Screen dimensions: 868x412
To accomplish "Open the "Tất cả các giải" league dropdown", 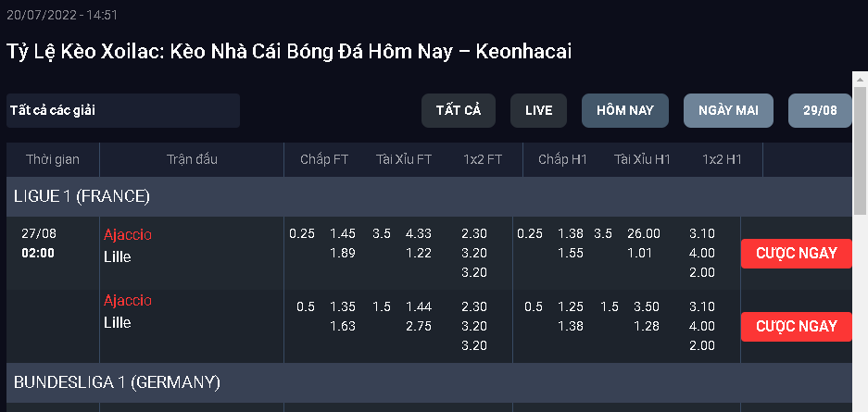I will 122,111.
